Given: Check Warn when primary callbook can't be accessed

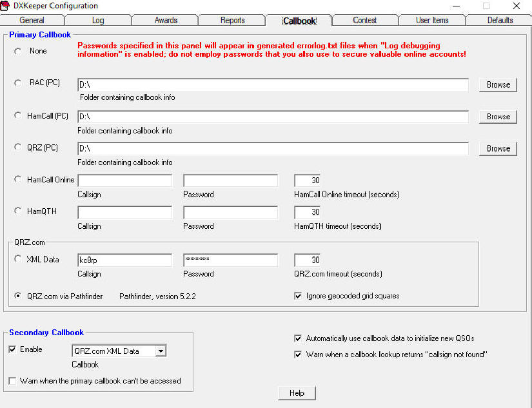Looking at the screenshot, I should coord(12,381).
